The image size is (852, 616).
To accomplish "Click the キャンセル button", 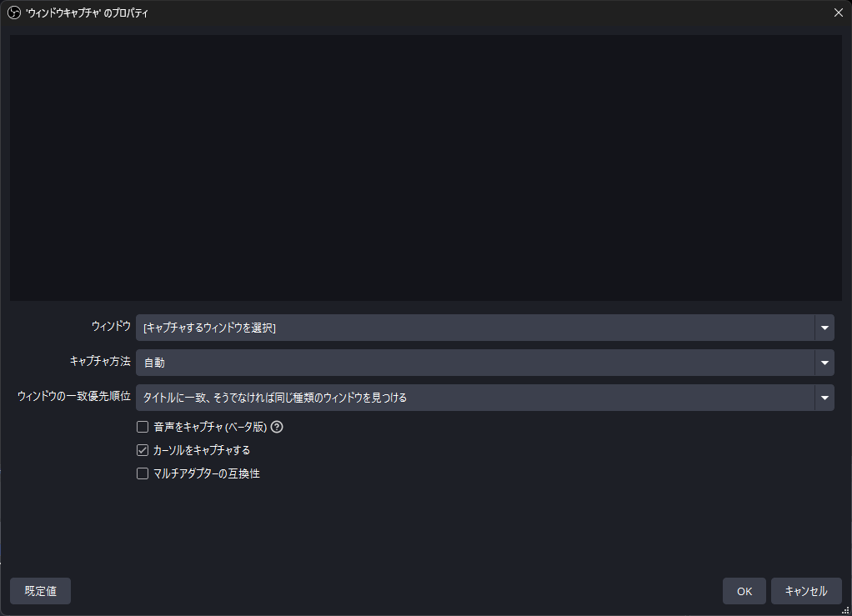I will pos(806,591).
